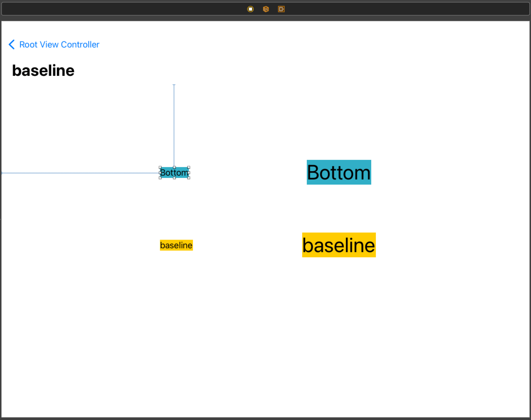Click the horizontal leading constraint line
Screen dimensions: 531x420
(81, 173)
